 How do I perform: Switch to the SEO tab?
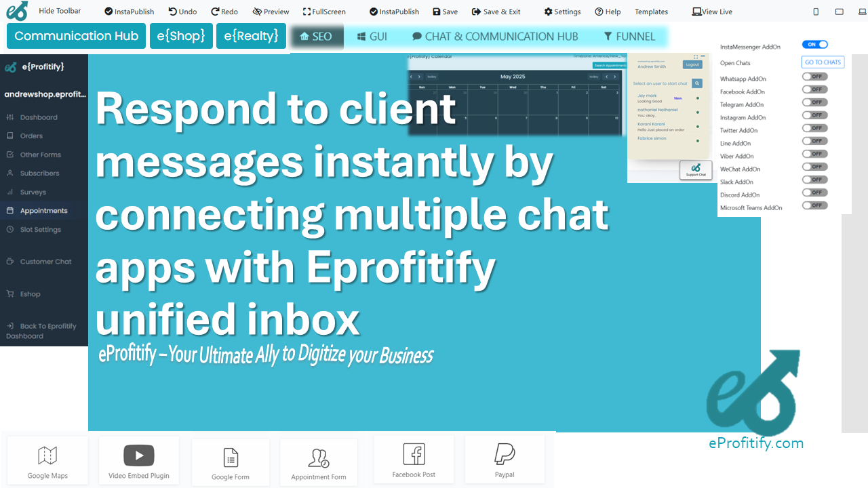(x=316, y=37)
